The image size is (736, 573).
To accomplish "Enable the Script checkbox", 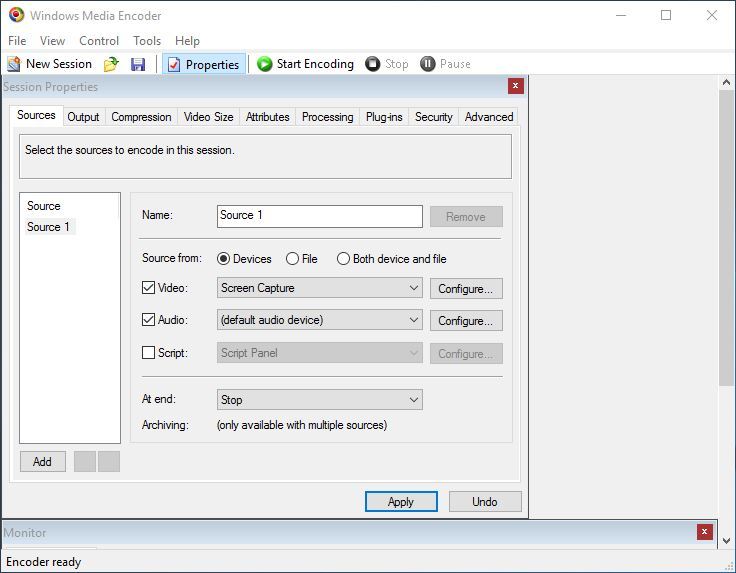I will pos(148,352).
